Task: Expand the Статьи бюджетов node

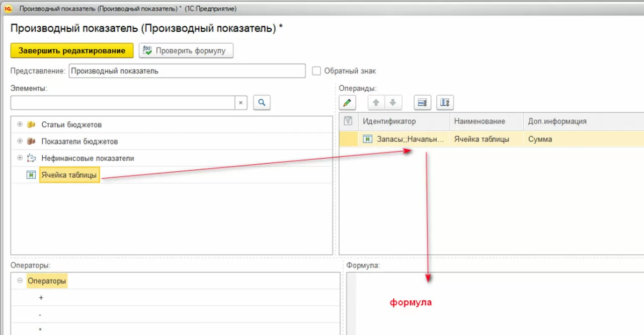Action: [x=20, y=124]
